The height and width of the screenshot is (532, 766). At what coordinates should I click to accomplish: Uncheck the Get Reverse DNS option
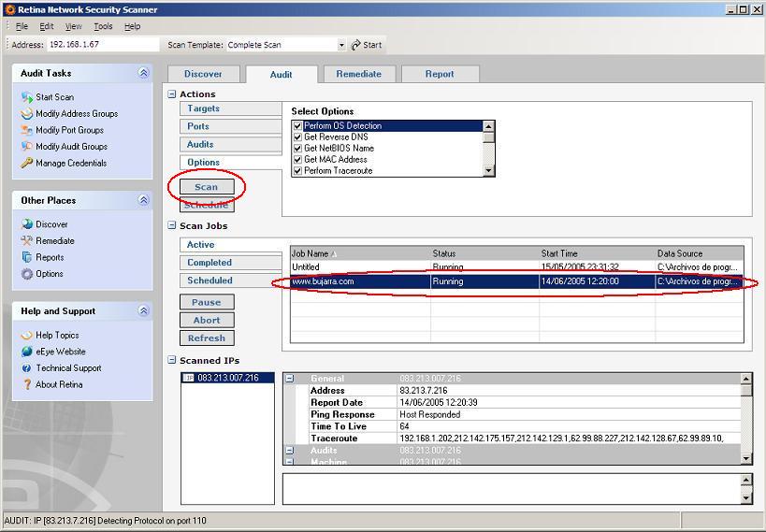[x=298, y=137]
